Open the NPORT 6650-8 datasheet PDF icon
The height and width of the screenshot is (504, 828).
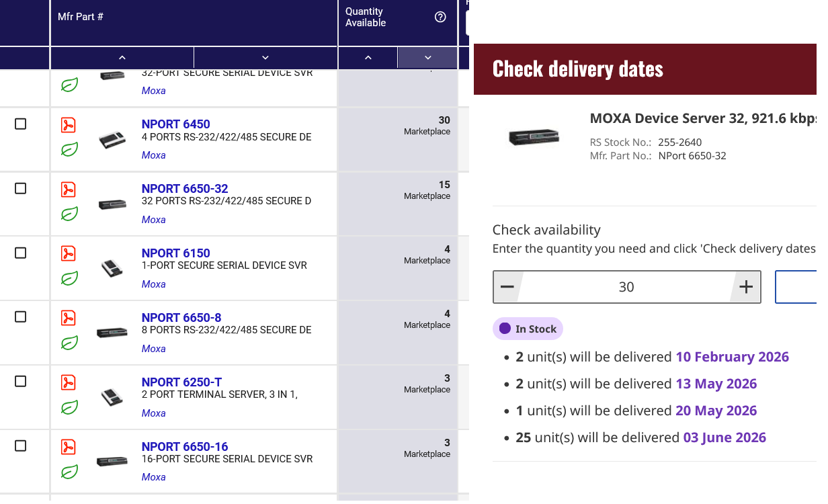[69, 319]
